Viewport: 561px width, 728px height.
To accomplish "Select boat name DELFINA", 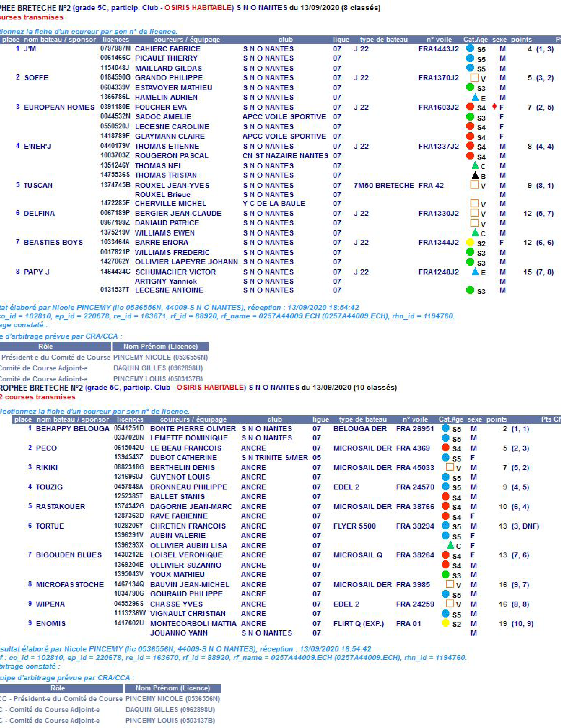I will click(39, 214).
